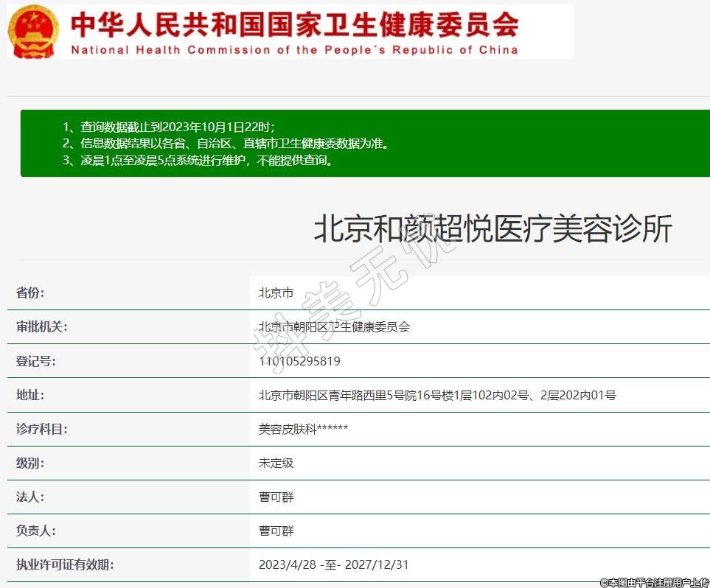This screenshot has width=710, height=588.
Task: Click the registration number 110105295819
Action: point(299,361)
